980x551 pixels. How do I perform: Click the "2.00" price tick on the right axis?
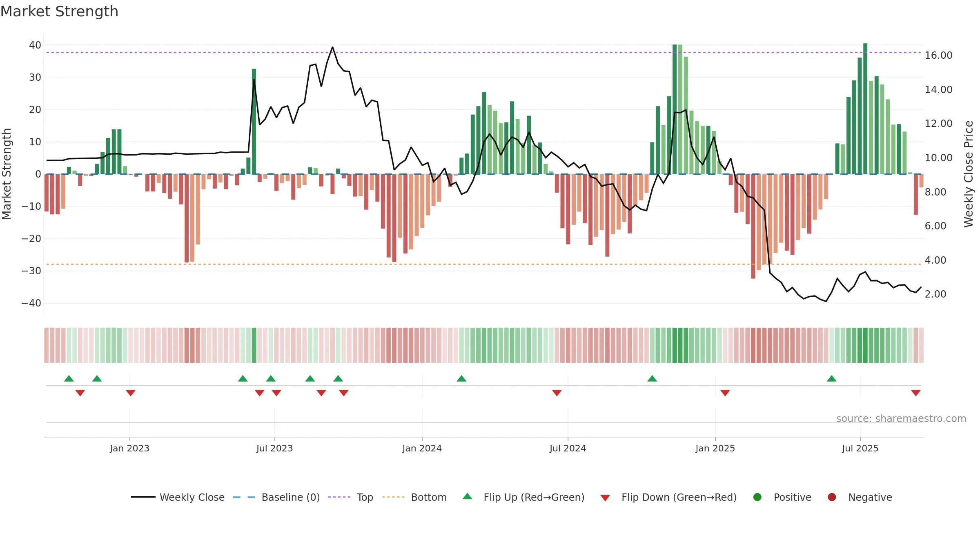[935, 294]
